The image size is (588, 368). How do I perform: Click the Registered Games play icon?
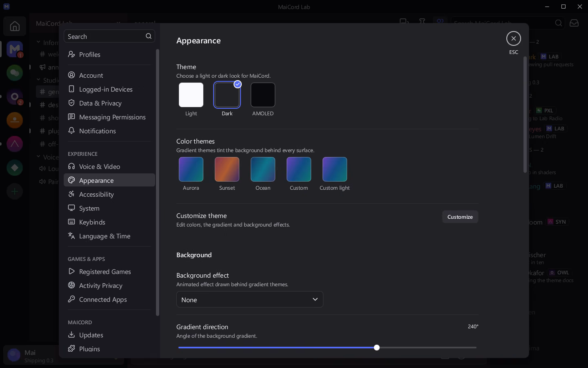(71, 272)
